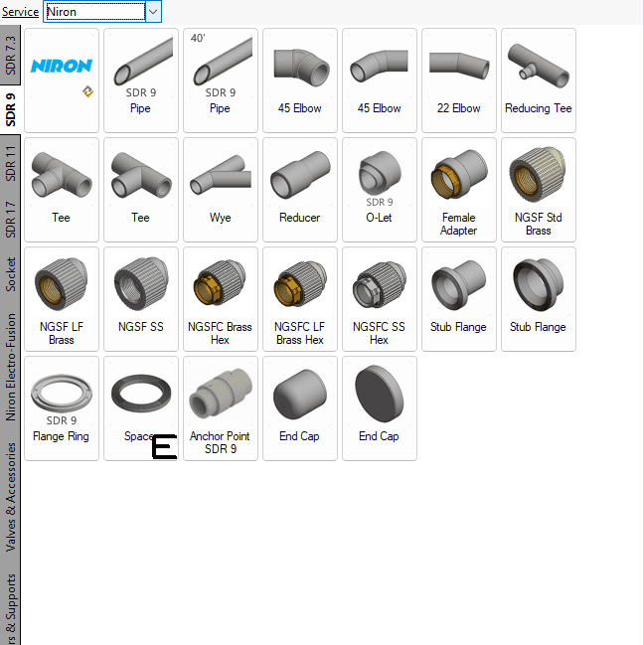This screenshot has height=645, width=644.
Task: Open the Niron Electro-Fusion tab
Action: pos(11,367)
